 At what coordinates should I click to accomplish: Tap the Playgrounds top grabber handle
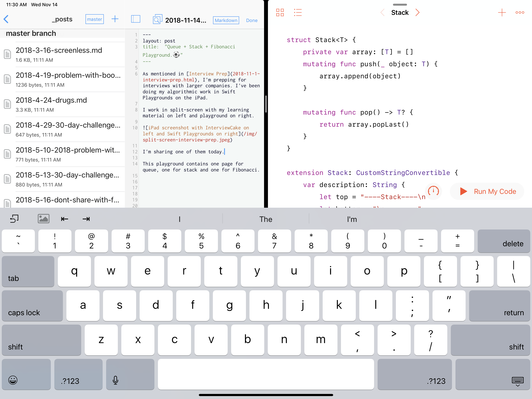tap(400, 4)
